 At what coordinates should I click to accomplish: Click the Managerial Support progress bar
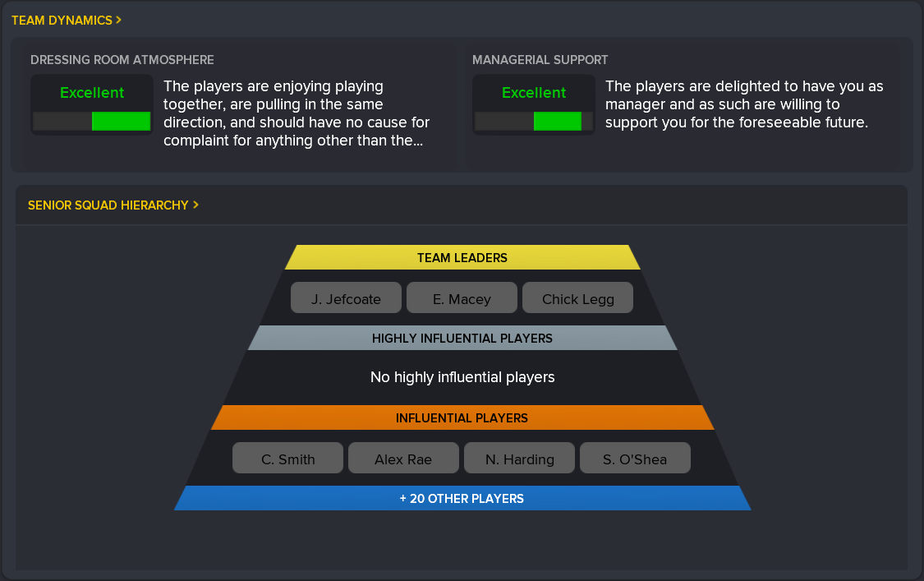[534, 122]
